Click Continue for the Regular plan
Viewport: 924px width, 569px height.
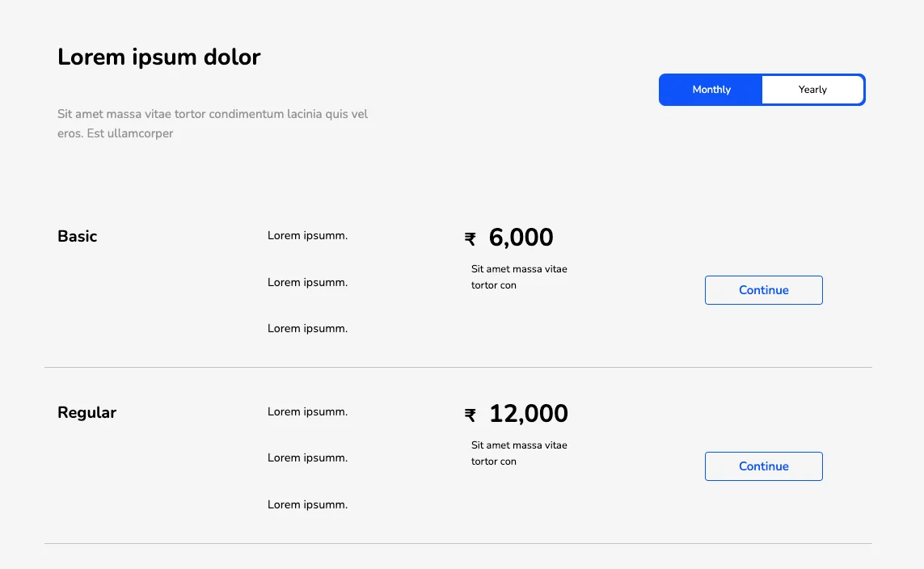point(763,466)
